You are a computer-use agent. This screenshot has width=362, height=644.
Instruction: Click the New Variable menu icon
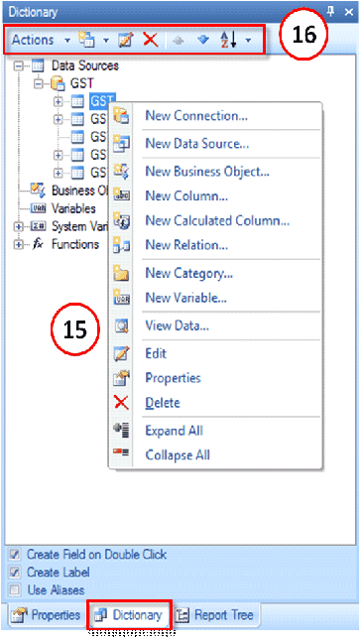click(121, 298)
